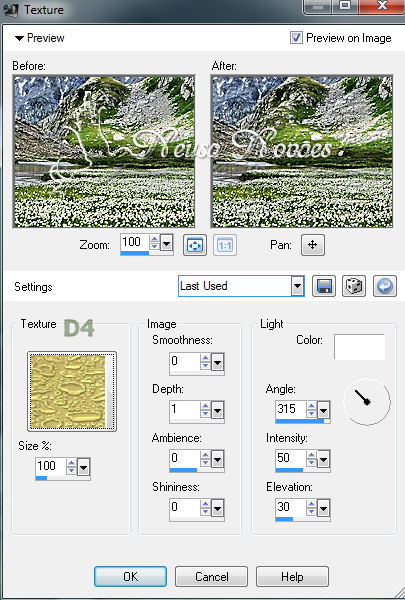The height and width of the screenshot is (600, 405).
Task: Open the Zoom value dropdown arrow
Action: tap(167, 243)
